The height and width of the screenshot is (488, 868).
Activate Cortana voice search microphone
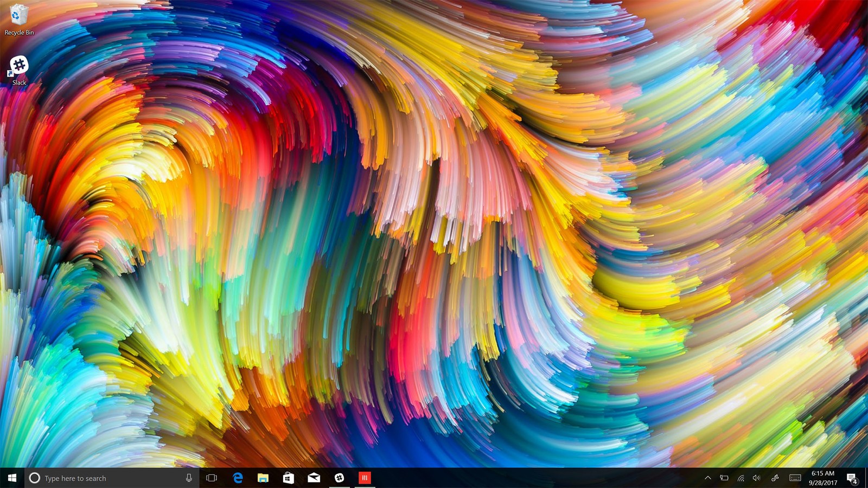coord(188,478)
